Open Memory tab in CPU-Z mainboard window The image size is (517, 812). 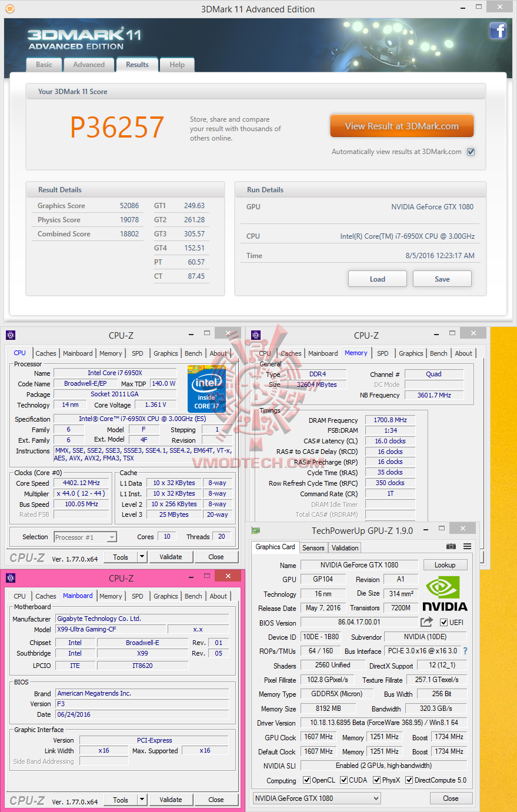point(111,596)
